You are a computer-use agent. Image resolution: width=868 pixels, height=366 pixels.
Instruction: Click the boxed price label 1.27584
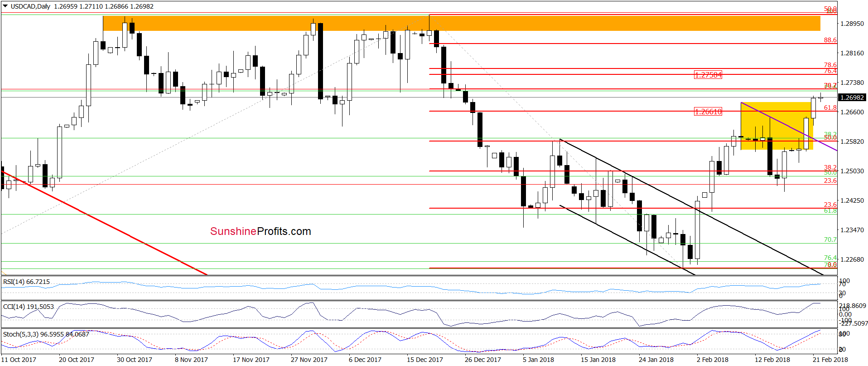708,75
